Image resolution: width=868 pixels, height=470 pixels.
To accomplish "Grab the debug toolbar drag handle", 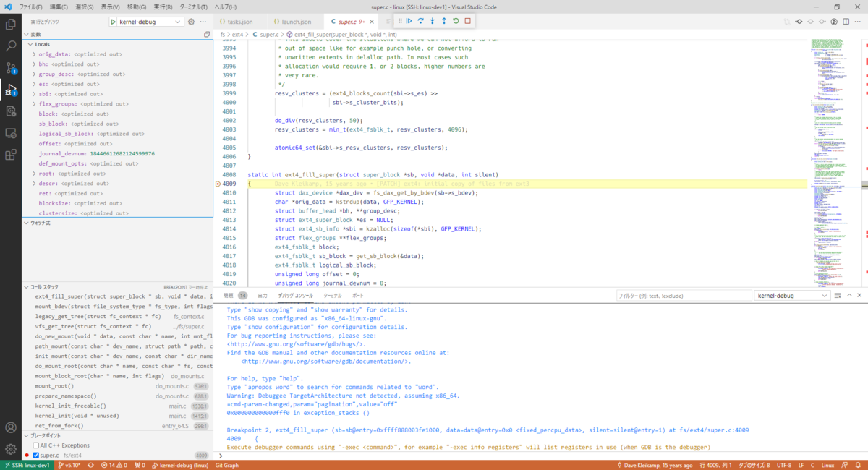I will point(400,21).
